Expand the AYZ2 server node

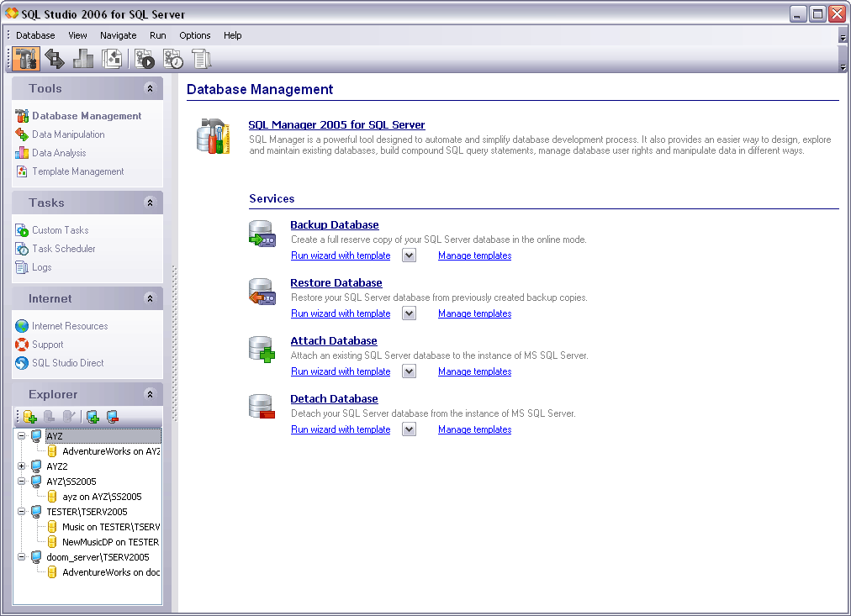(x=22, y=466)
